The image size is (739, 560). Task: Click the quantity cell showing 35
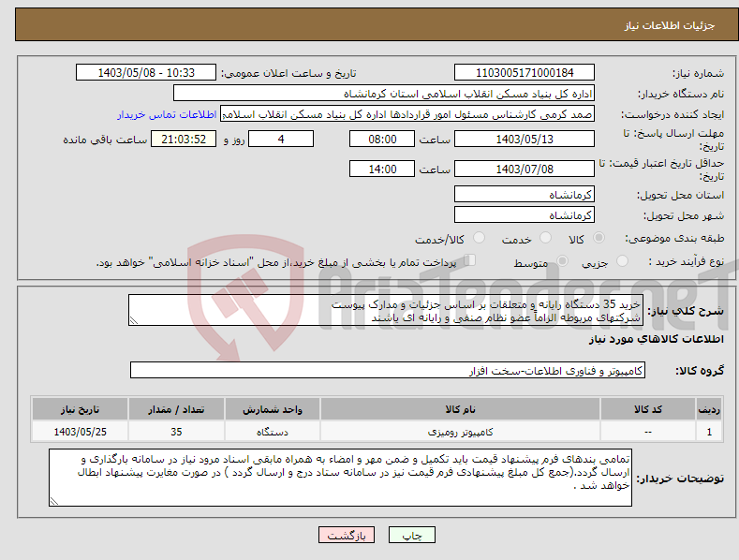tap(176, 432)
